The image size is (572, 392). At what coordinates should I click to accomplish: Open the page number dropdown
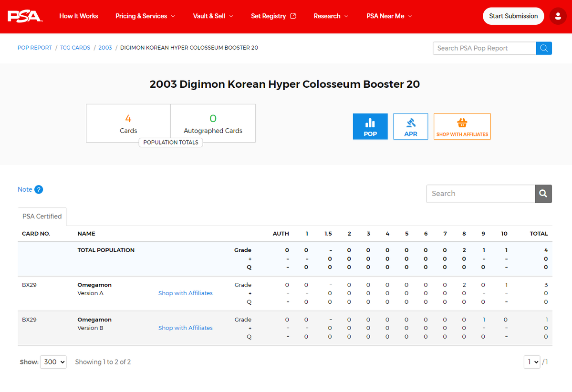point(532,362)
